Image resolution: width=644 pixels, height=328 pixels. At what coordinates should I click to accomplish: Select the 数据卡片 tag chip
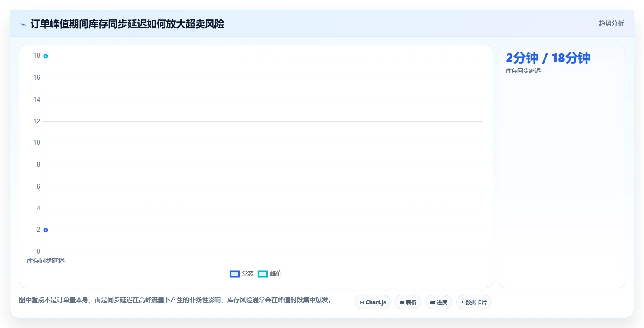click(x=474, y=302)
